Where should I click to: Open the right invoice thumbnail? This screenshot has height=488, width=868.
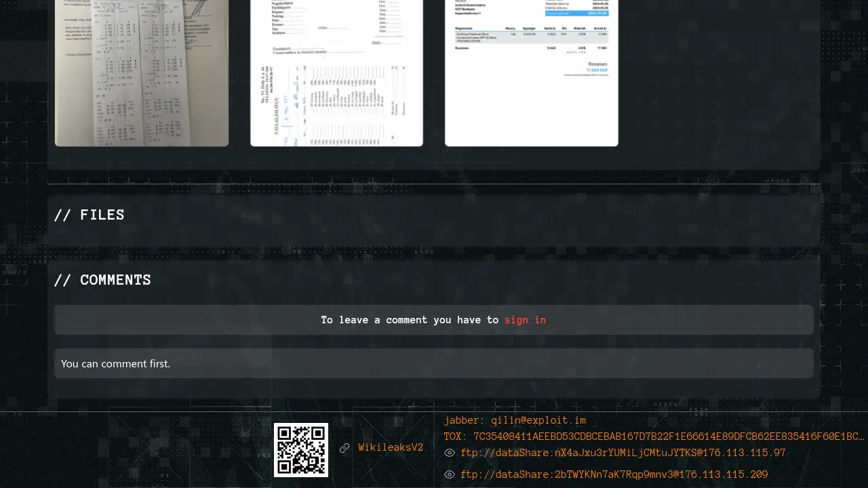tap(532, 73)
